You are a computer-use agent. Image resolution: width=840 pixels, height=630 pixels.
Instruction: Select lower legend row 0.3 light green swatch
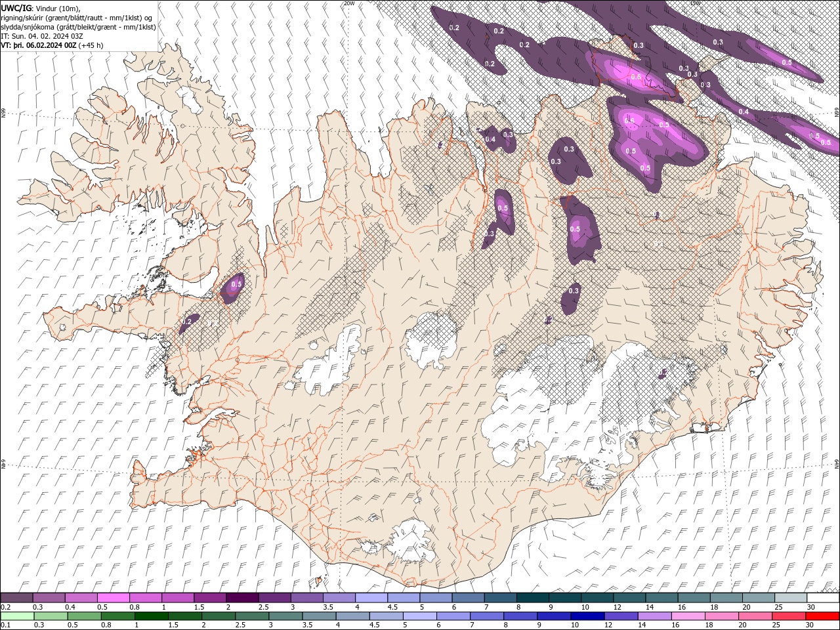[49, 616]
